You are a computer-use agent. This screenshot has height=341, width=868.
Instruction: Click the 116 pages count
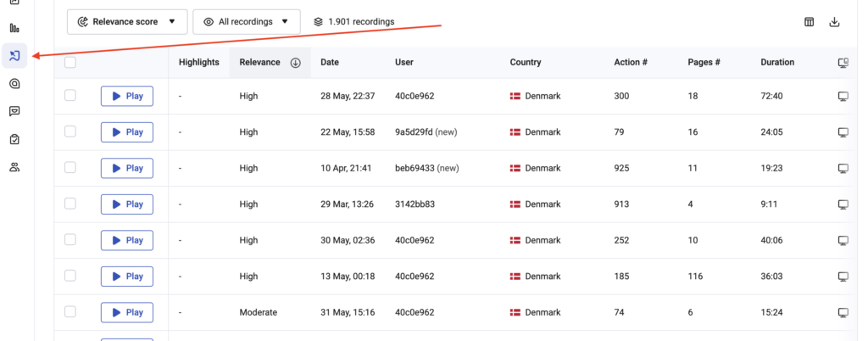[695, 277]
